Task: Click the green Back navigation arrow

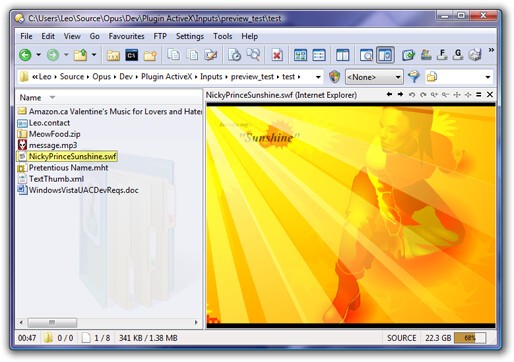Action: (25, 55)
